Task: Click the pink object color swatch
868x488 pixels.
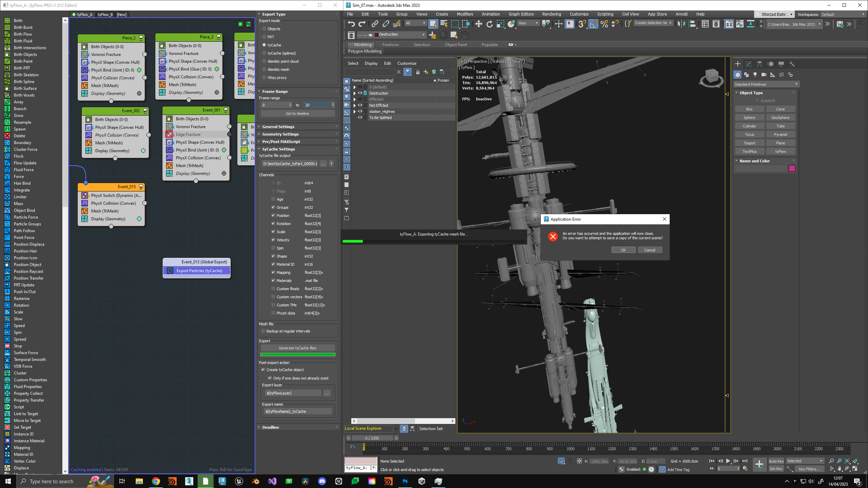Action: pyautogui.click(x=792, y=168)
